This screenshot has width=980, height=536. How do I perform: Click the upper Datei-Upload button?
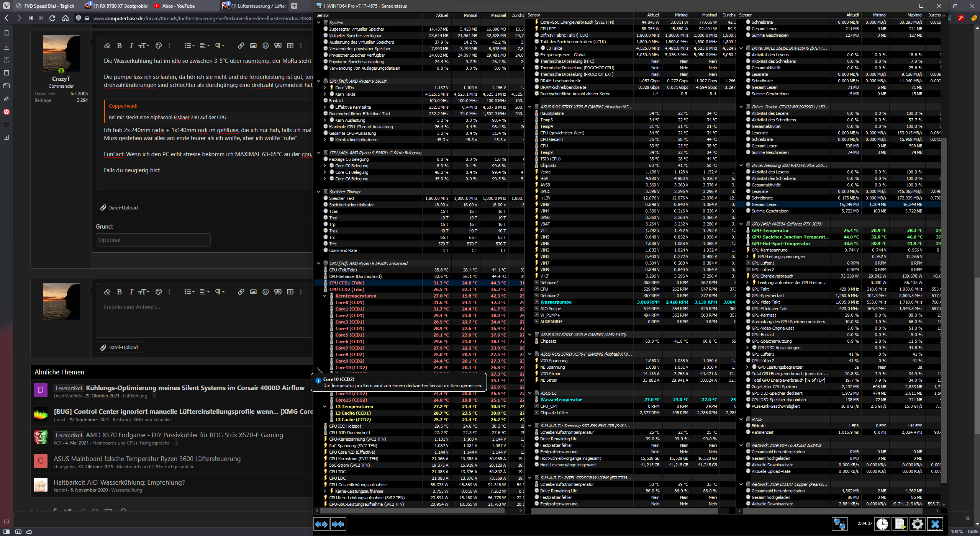119,208
